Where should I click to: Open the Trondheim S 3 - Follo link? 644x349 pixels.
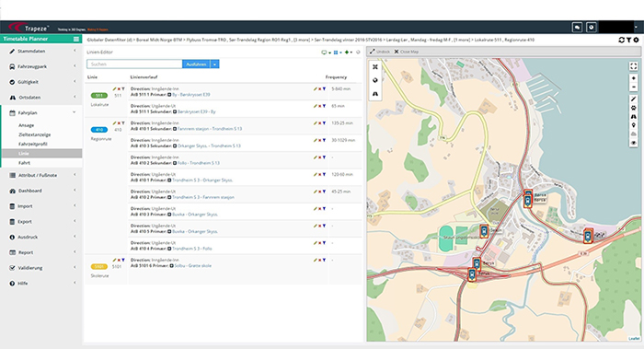click(191, 249)
